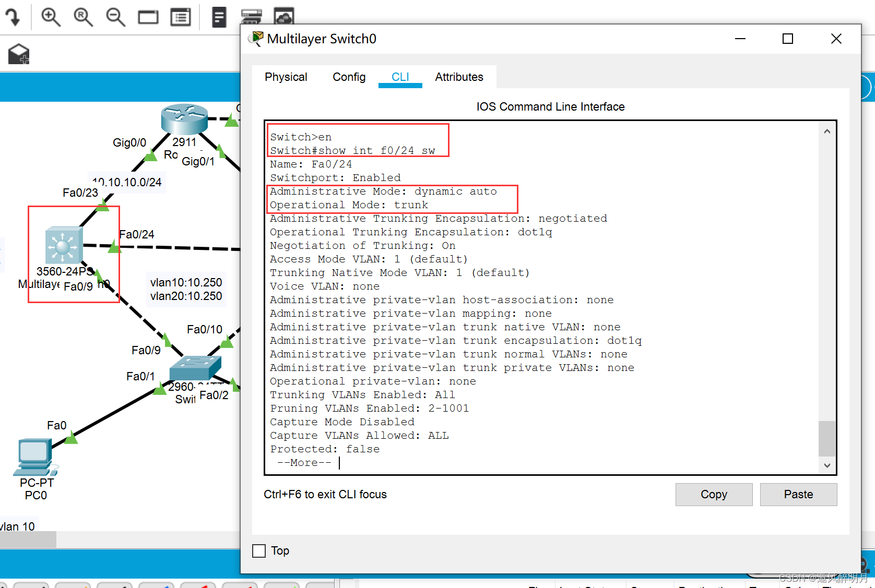Minimize the Multilayer Switch0 window
The height and width of the screenshot is (588, 875).
point(740,39)
